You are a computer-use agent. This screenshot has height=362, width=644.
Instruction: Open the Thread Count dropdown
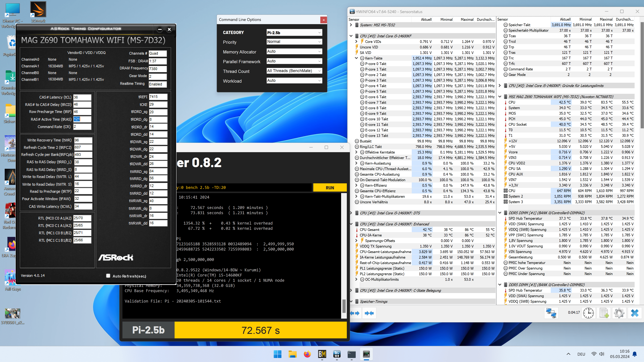pos(294,71)
